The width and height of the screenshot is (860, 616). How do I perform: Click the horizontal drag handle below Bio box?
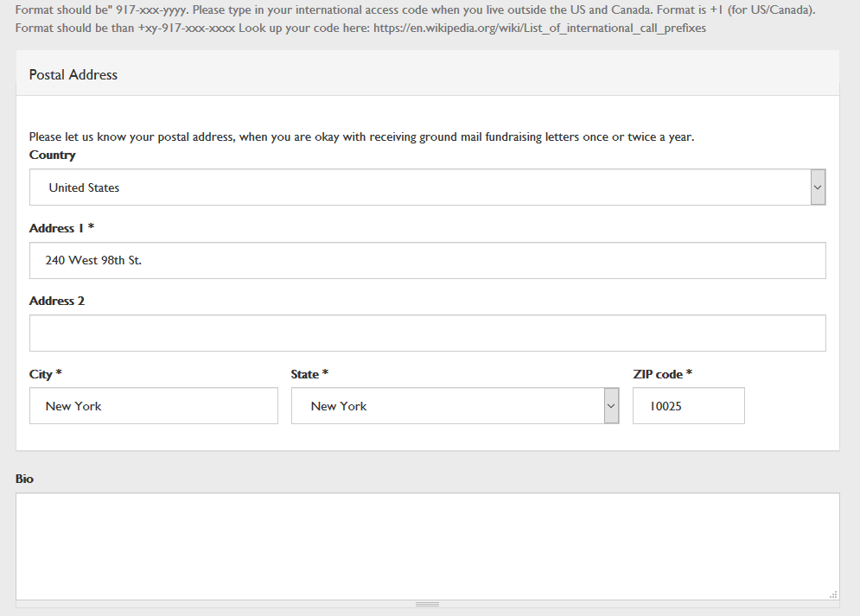tap(427, 604)
